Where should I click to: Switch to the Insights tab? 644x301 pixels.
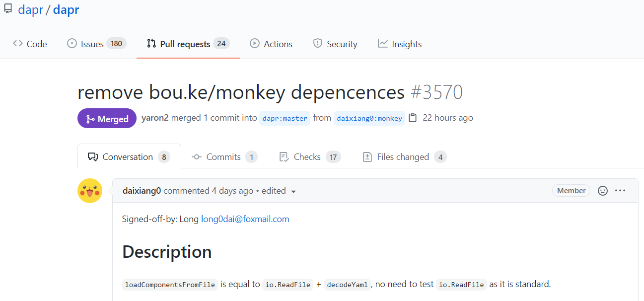[x=400, y=44]
